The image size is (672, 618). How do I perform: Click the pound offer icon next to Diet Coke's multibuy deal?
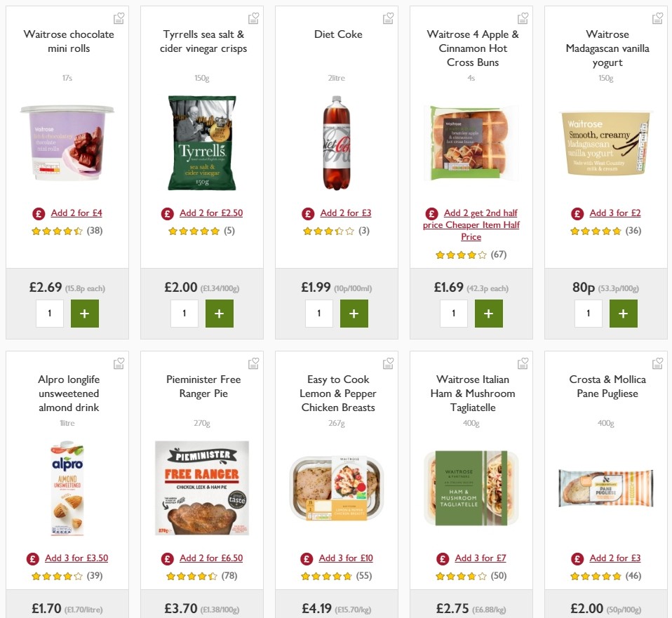point(307,213)
